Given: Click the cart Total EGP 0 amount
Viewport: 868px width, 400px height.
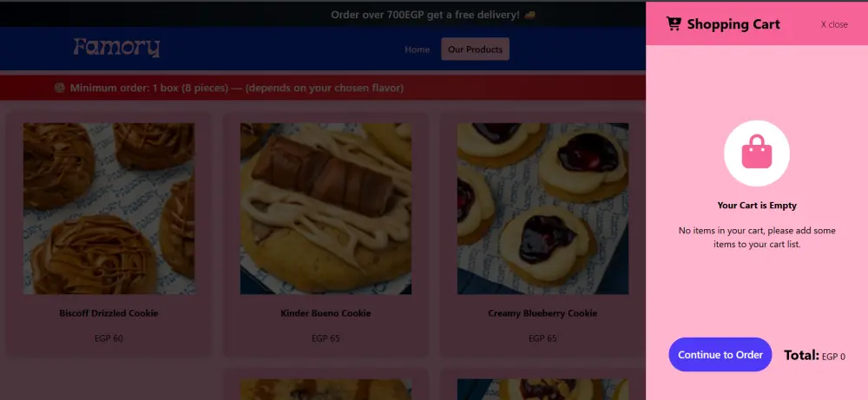Looking at the screenshot, I should pos(833,357).
